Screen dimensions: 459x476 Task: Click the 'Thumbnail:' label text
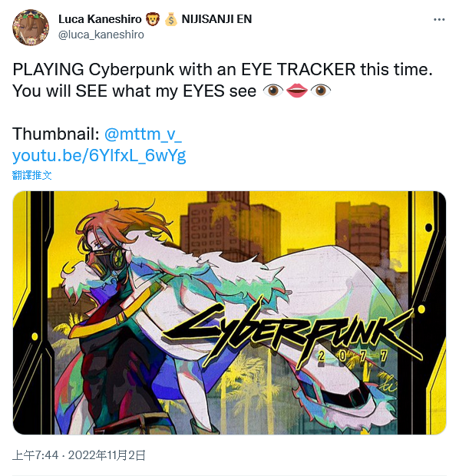[x=56, y=134]
